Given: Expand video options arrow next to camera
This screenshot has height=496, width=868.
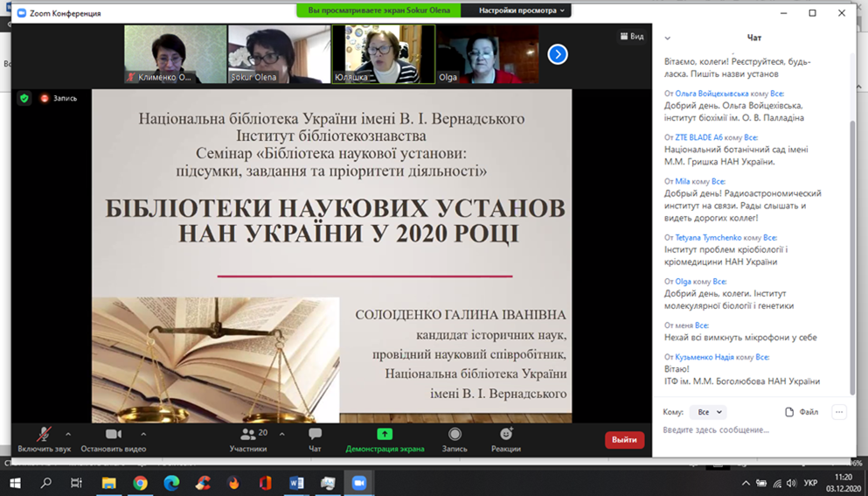Looking at the screenshot, I should click(x=143, y=434).
